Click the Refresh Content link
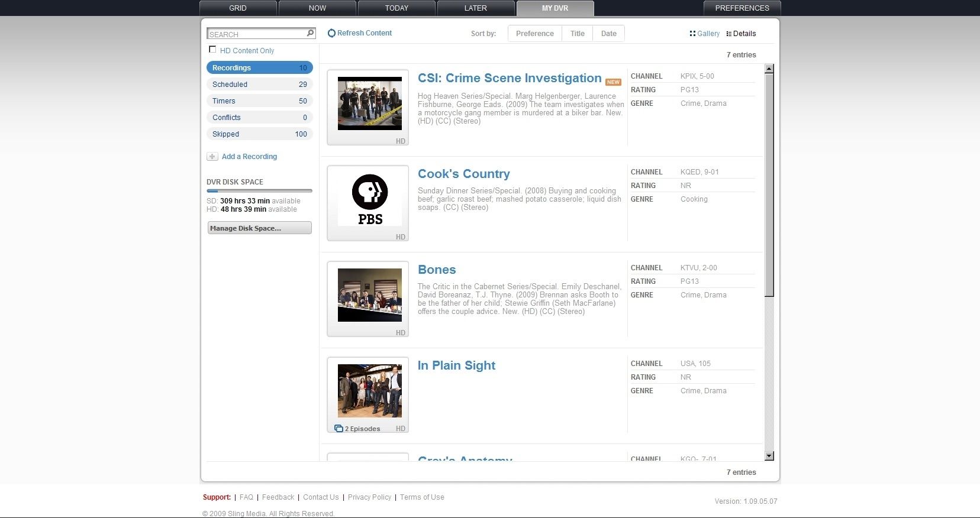The width and height of the screenshot is (980, 518). 365,33
